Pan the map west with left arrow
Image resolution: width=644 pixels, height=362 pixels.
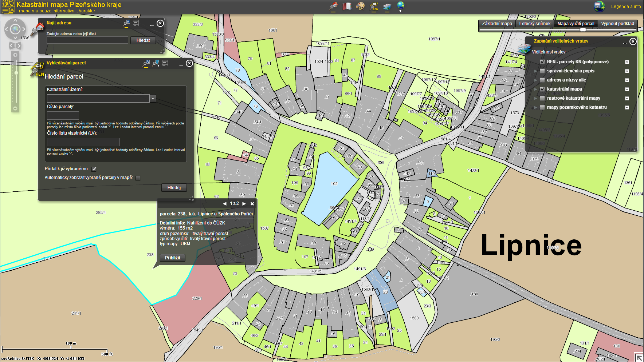[x=7, y=29]
